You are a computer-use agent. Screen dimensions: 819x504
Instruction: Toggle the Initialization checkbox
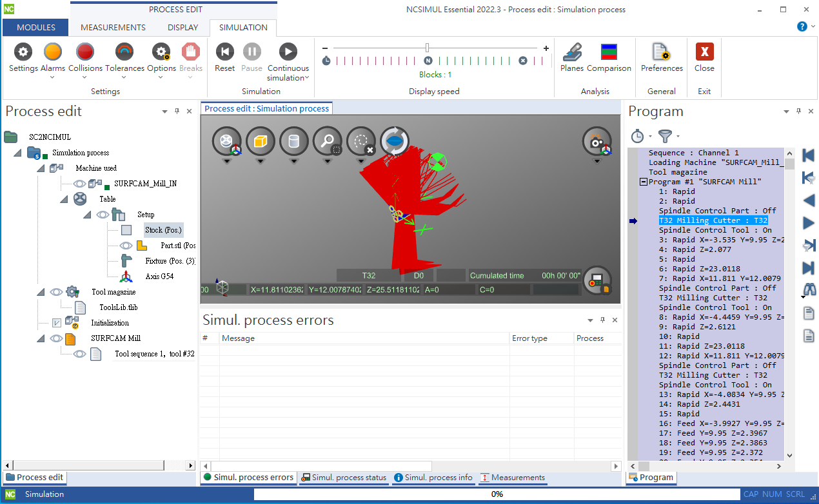tap(57, 323)
